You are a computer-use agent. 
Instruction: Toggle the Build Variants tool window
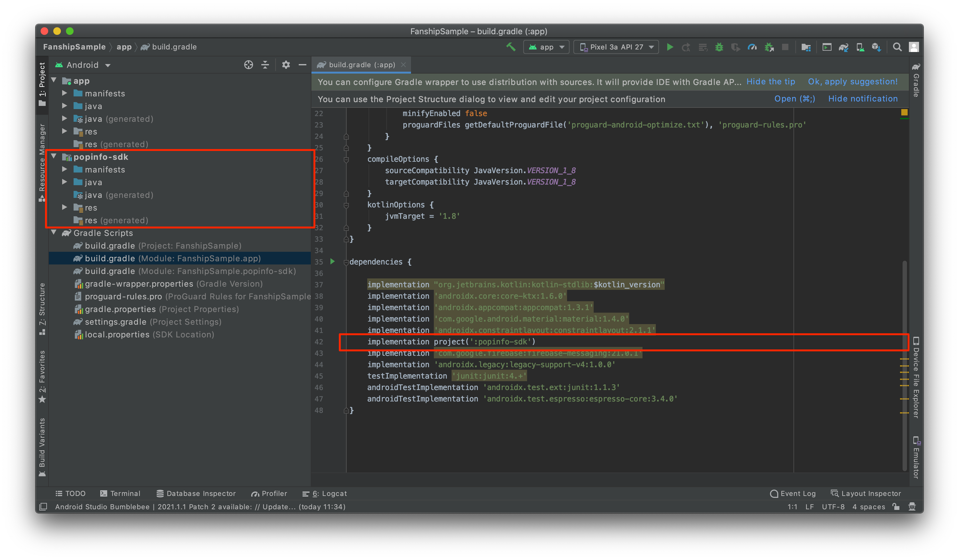coord(42,447)
